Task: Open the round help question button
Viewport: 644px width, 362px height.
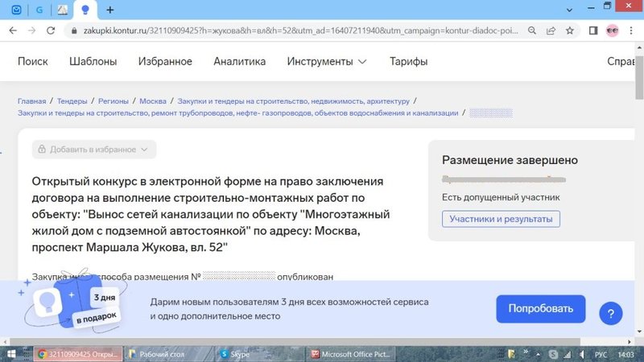Action: click(611, 314)
